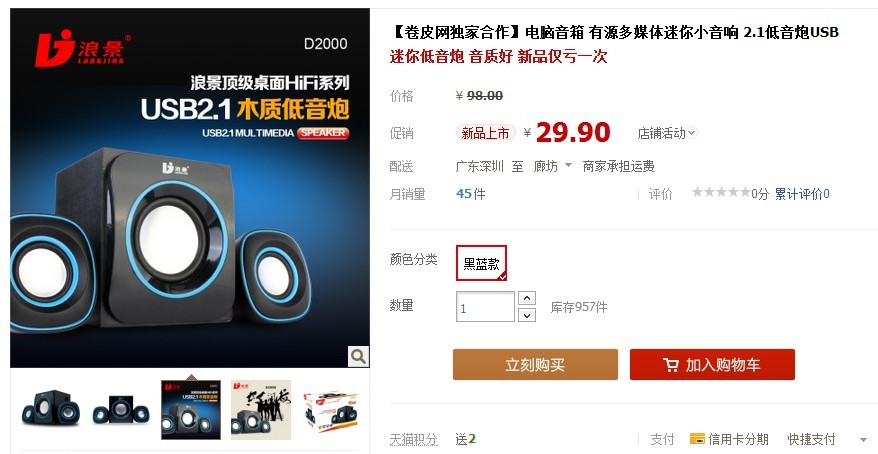Select second thumbnail with front speaker view
Image resolution: width=878 pixels, height=454 pixels.
click(x=121, y=409)
